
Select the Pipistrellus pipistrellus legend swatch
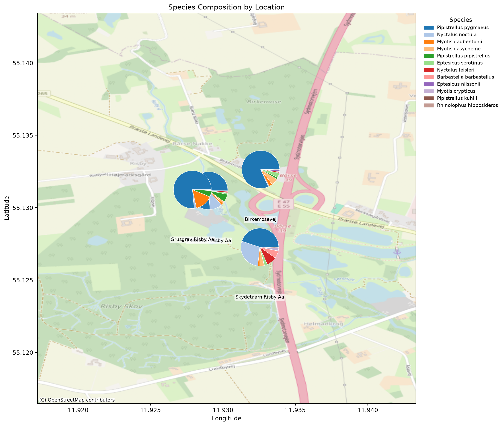point(429,56)
